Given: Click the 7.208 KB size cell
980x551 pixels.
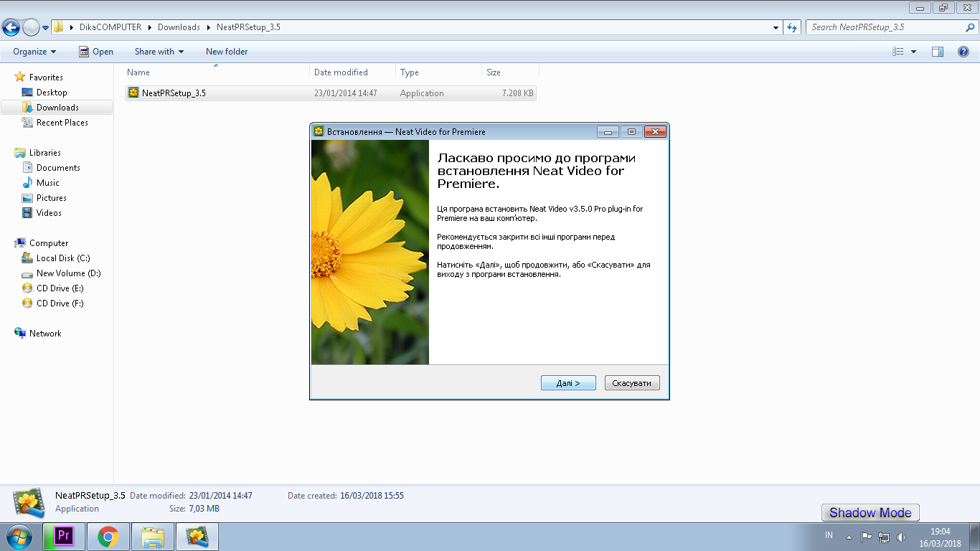Looking at the screenshot, I should [517, 93].
